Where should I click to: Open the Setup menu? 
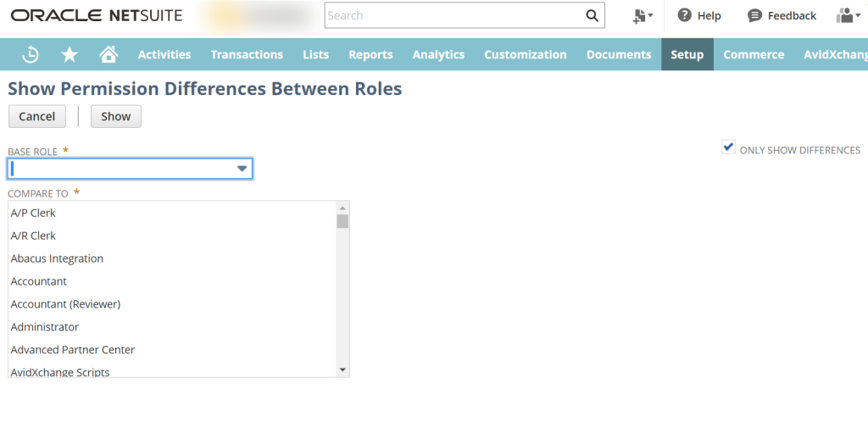[x=687, y=54]
